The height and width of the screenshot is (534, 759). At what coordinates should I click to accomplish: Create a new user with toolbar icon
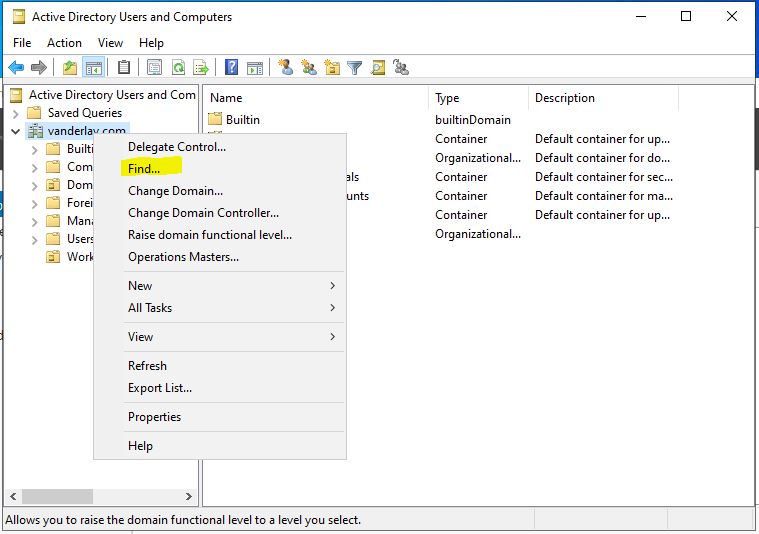click(286, 67)
